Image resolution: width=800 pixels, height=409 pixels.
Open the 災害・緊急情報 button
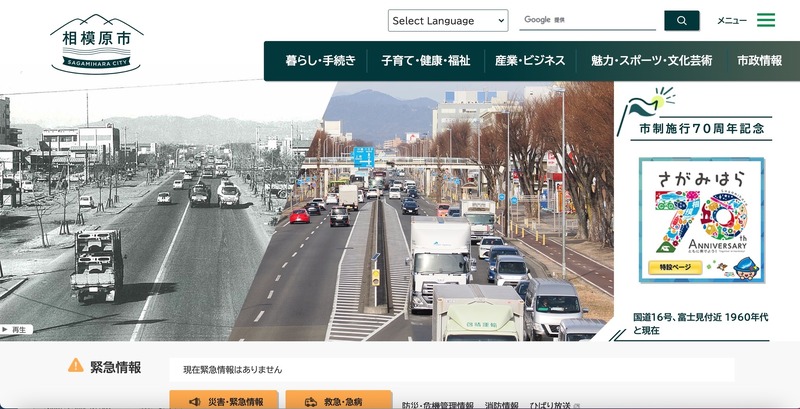(x=226, y=401)
